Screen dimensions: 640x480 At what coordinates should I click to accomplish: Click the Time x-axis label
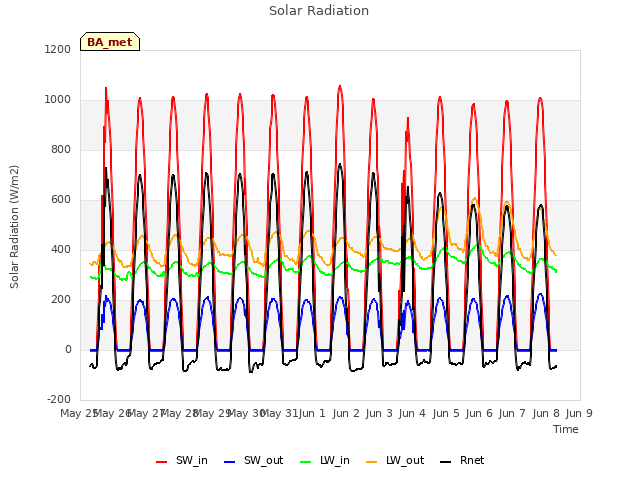tap(566, 429)
